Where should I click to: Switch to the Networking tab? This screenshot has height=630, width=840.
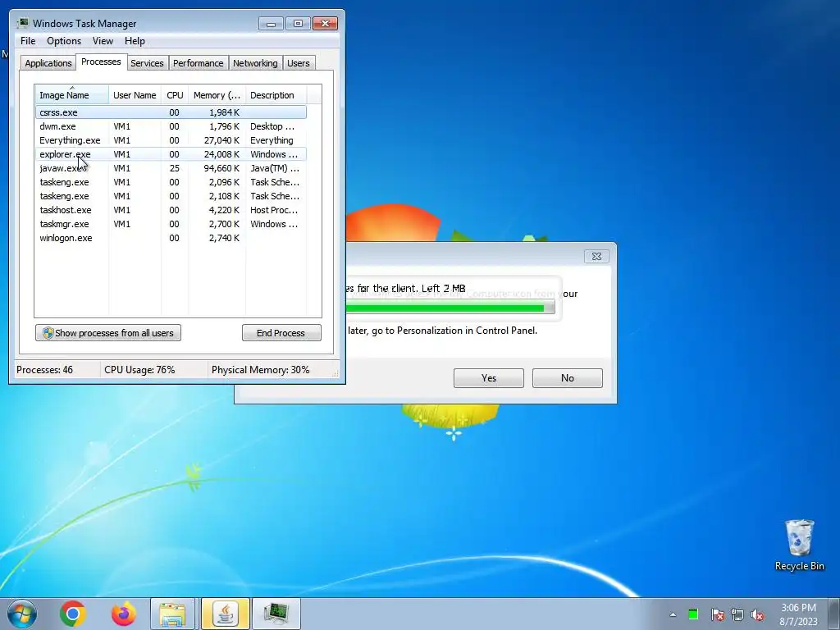pos(255,63)
